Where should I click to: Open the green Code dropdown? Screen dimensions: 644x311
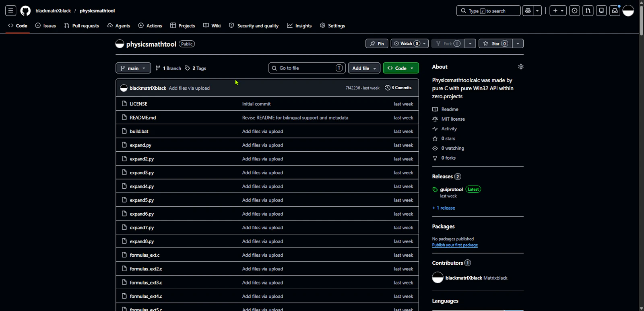tap(400, 68)
